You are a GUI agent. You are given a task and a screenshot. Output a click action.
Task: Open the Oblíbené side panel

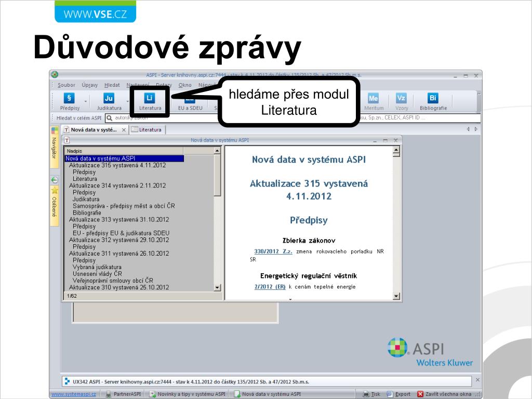(54, 206)
